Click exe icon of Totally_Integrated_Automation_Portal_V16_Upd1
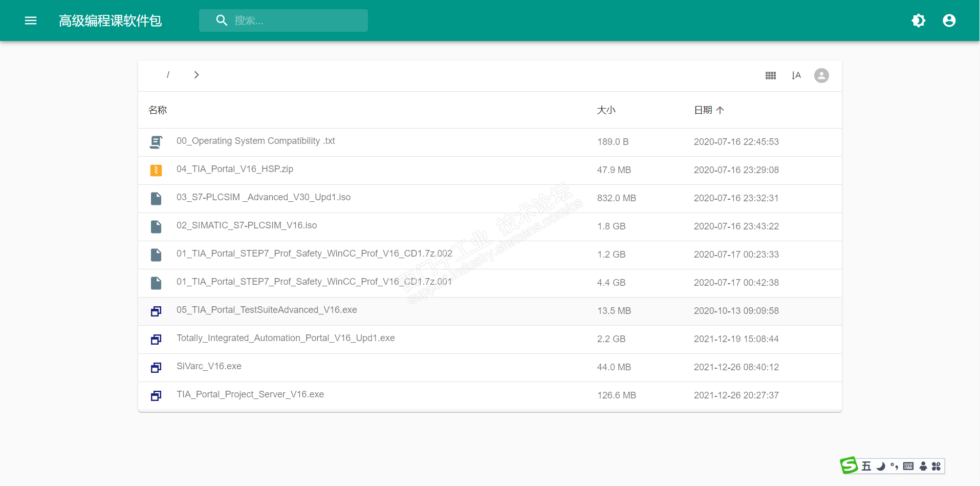 pyautogui.click(x=156, y=340)
